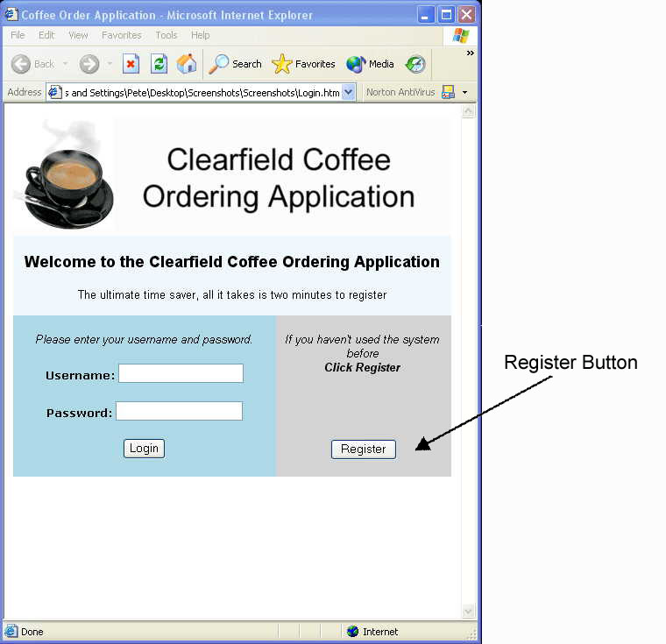Screen dimensions: 666x644
Task: Click the Refresh page icon
Action: pyautogui.click(x=159, y=64)
